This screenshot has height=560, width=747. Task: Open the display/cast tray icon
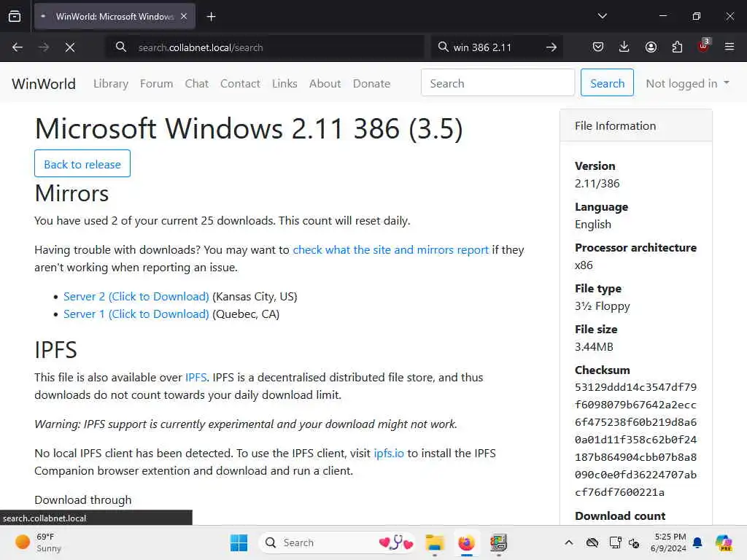[615, 542]
